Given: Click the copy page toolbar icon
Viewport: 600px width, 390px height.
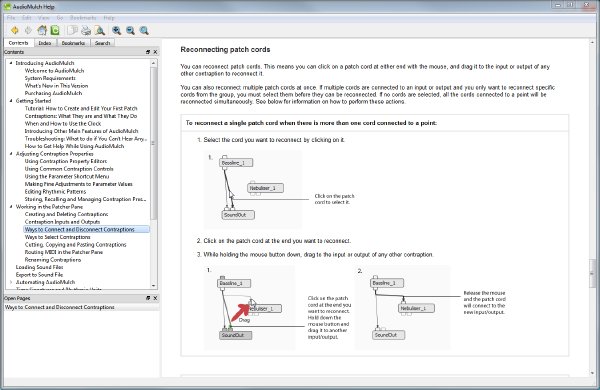Looking at the screenshot, I should click(72, 30).
